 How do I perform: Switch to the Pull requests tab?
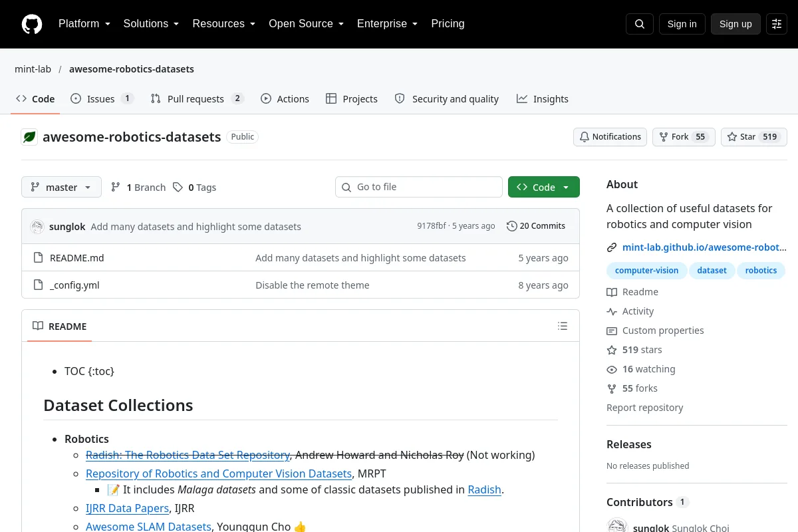click(198, 99)
